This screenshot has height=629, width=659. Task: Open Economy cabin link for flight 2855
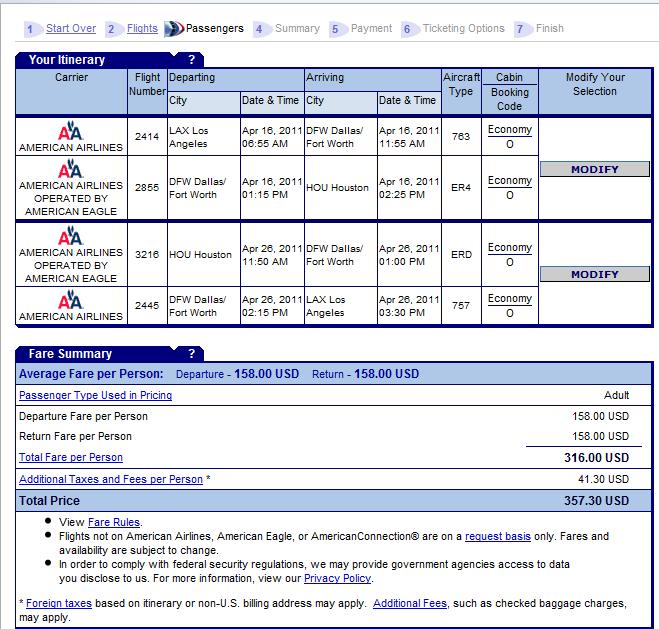[x=510, y=181]
